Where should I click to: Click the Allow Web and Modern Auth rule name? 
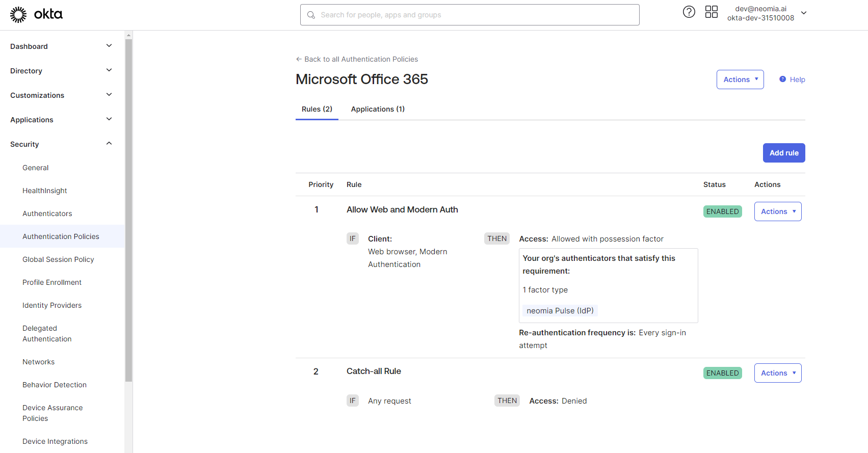click(x=402, y=209)
